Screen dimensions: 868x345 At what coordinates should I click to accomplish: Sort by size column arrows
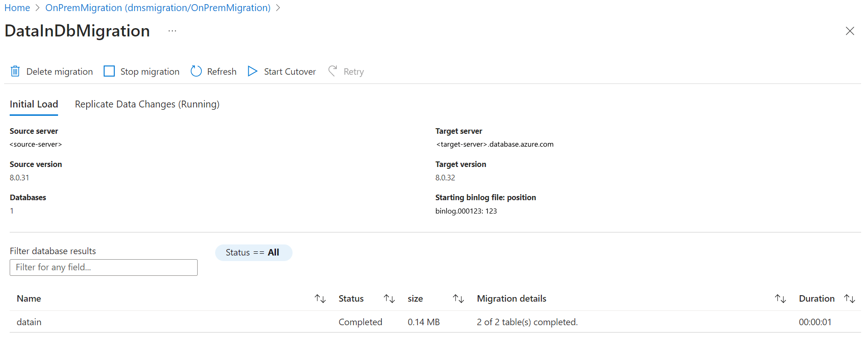(458, 299)
